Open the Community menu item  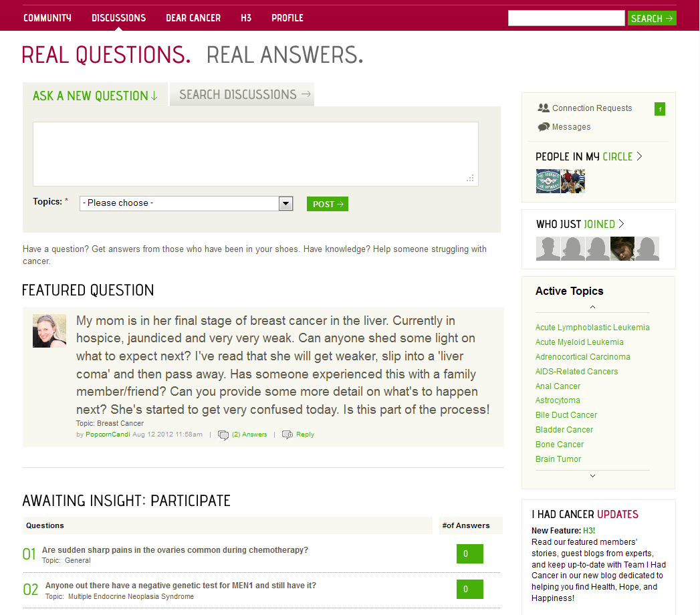click(47, 18)
